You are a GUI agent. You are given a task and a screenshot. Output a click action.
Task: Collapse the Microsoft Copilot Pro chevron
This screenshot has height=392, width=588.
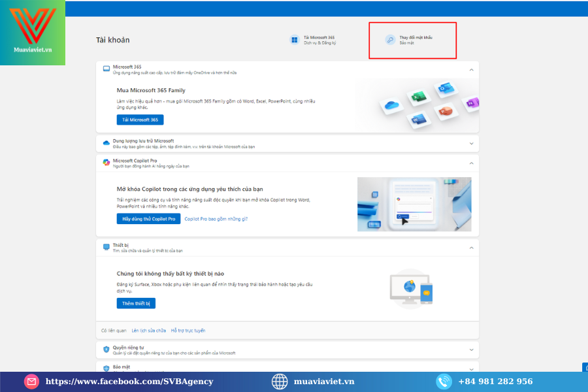point(471,163)
